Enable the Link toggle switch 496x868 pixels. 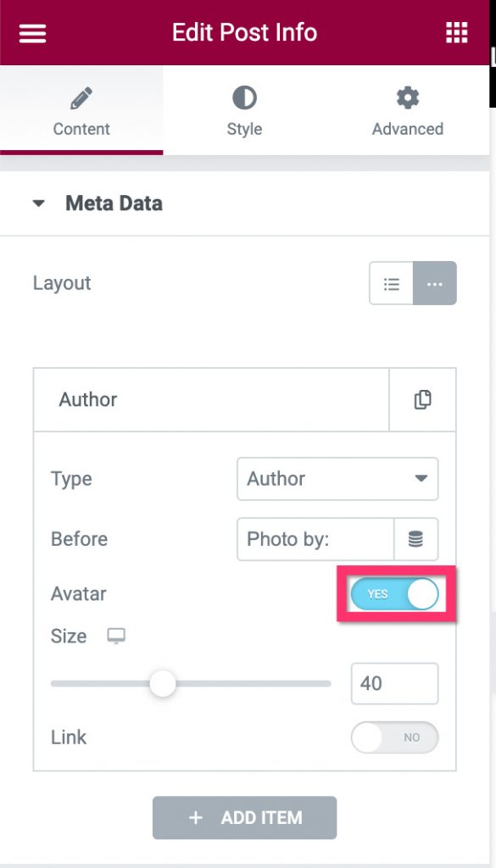click(x=395, y=737)
